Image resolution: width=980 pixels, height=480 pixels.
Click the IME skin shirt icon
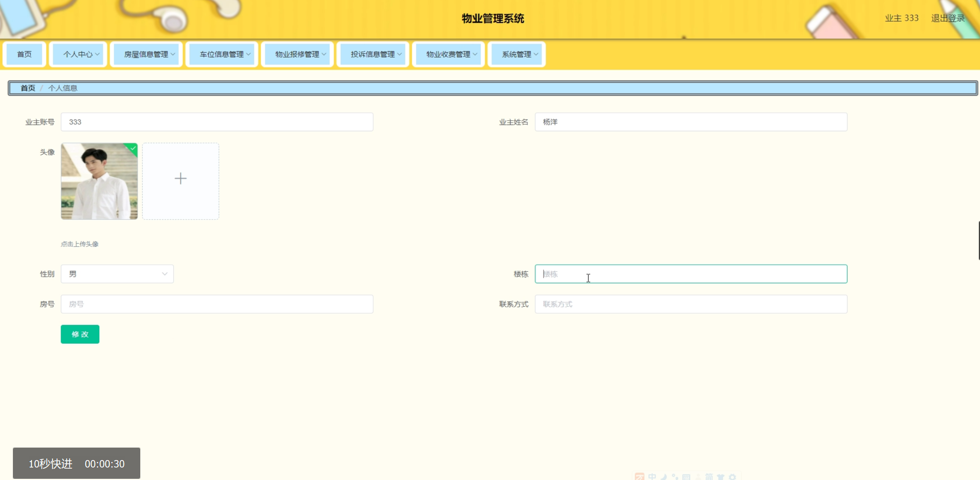pos(721,477)
